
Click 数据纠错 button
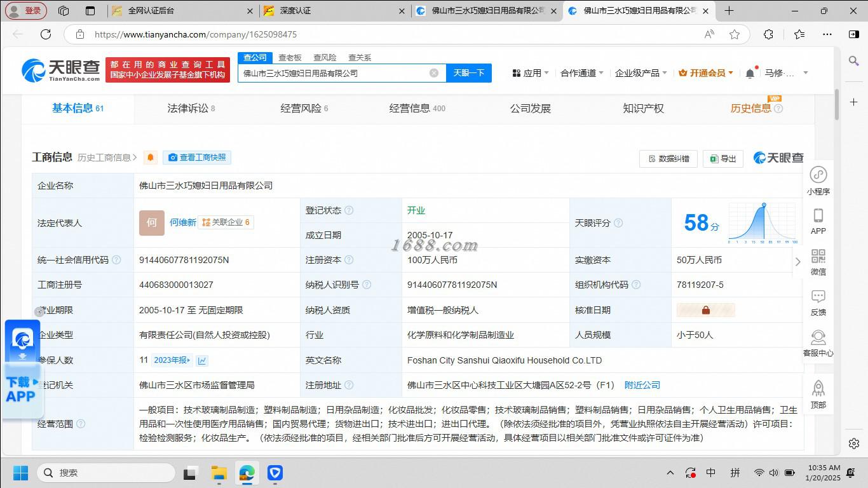click(668, 159)
